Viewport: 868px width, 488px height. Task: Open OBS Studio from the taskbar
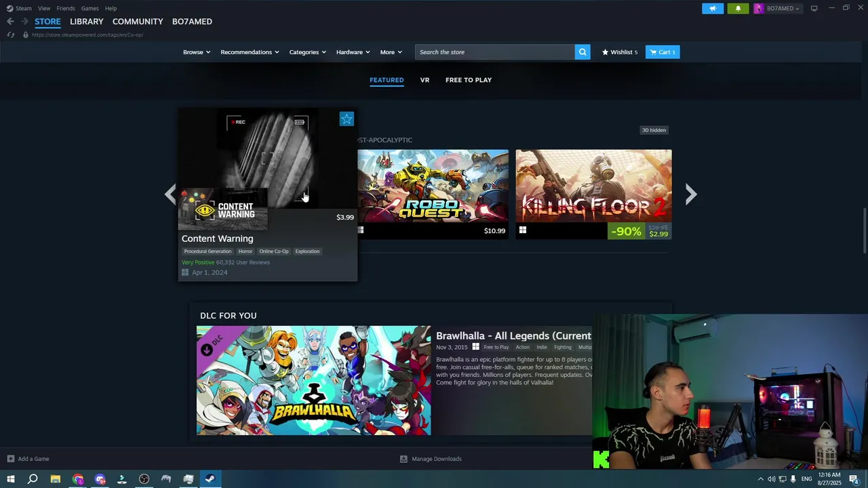[x=144, y=479]
